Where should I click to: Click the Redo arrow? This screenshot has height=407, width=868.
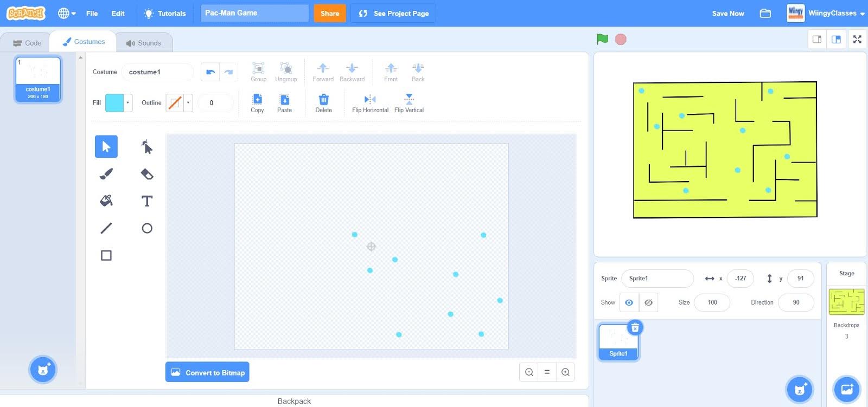coord(229,72)
